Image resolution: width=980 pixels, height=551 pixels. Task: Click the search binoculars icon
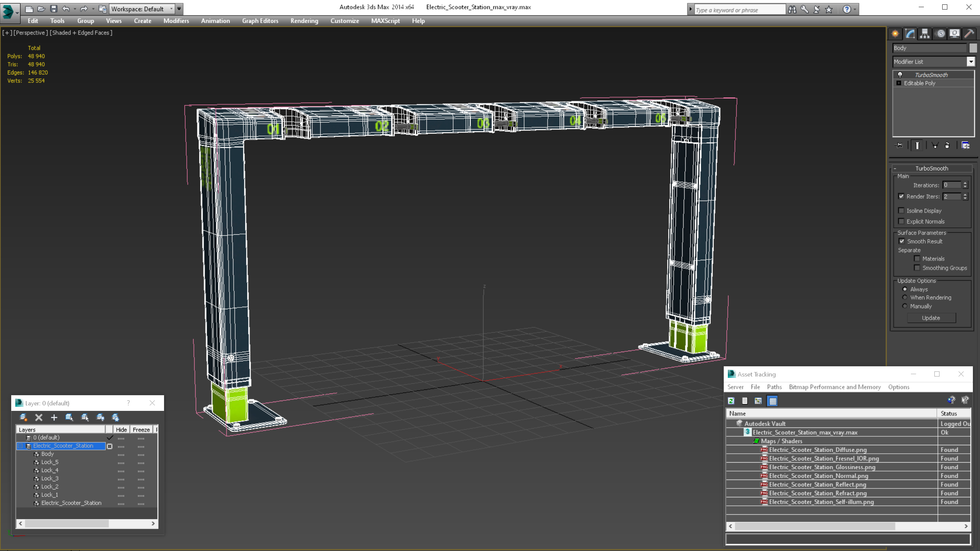point(792,10)
